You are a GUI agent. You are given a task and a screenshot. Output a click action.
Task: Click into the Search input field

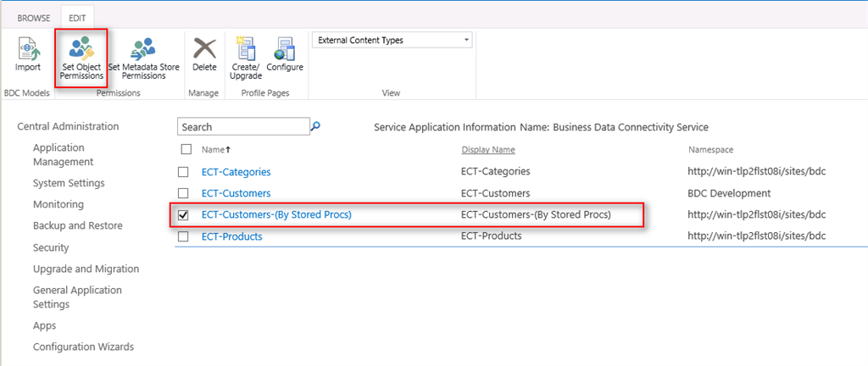point(243,126)
